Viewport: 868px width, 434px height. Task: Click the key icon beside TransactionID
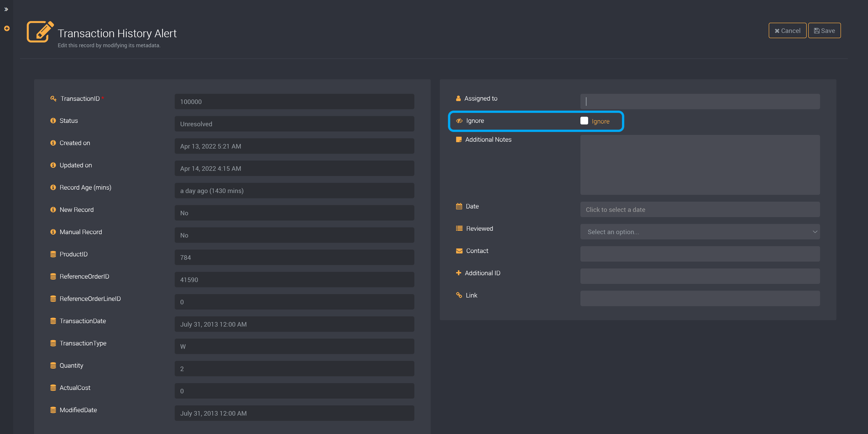(53, 98)
